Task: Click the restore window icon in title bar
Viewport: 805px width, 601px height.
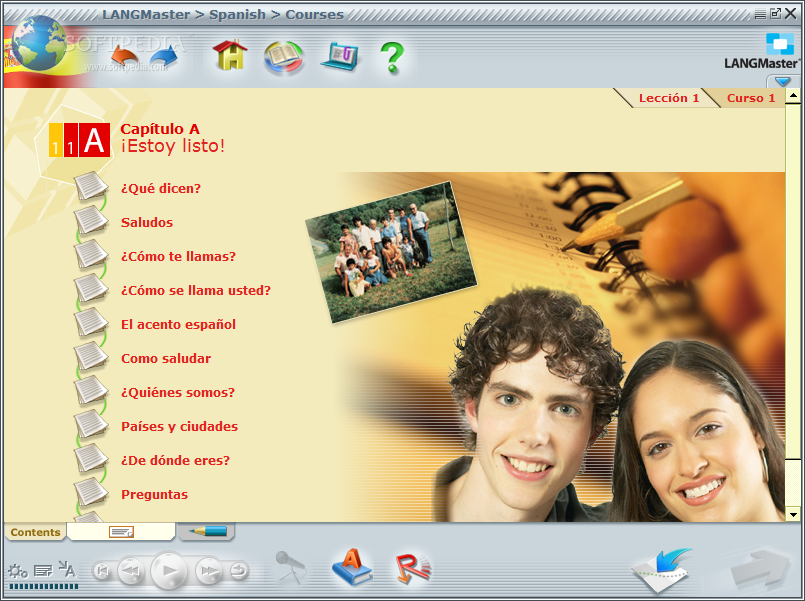Action: tap(775, 13)
